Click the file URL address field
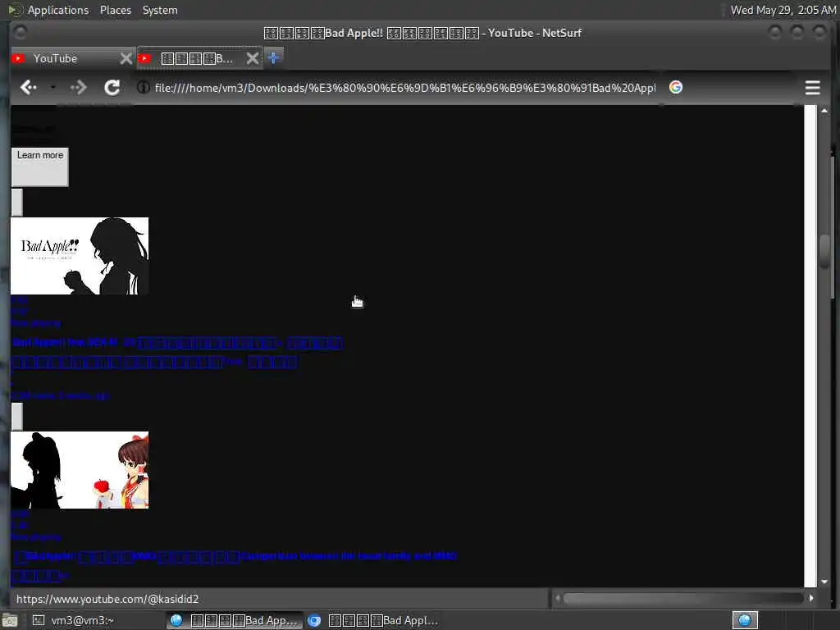Screen dimensions: 840x630 pyautogui.click(x=404, y=88)
